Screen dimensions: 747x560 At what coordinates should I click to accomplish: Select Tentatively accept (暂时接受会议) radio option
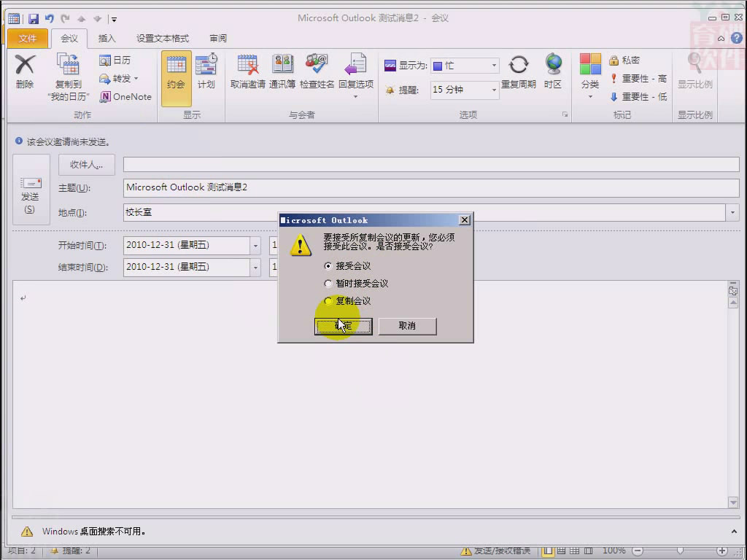point(328,284)
